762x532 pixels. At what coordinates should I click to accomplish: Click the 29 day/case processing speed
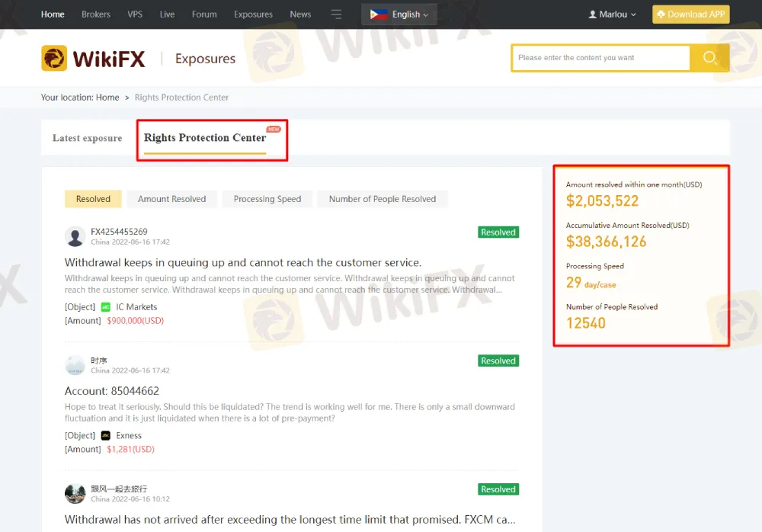[x=591, y=283]
